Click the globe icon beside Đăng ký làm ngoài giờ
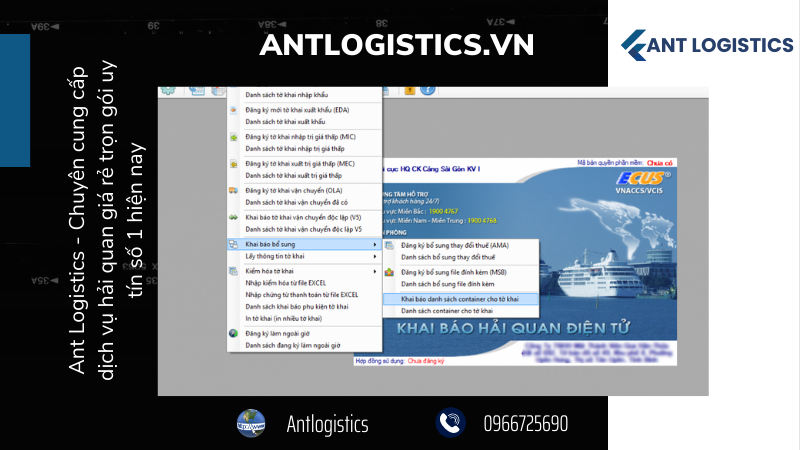 (x=234, y=332)
